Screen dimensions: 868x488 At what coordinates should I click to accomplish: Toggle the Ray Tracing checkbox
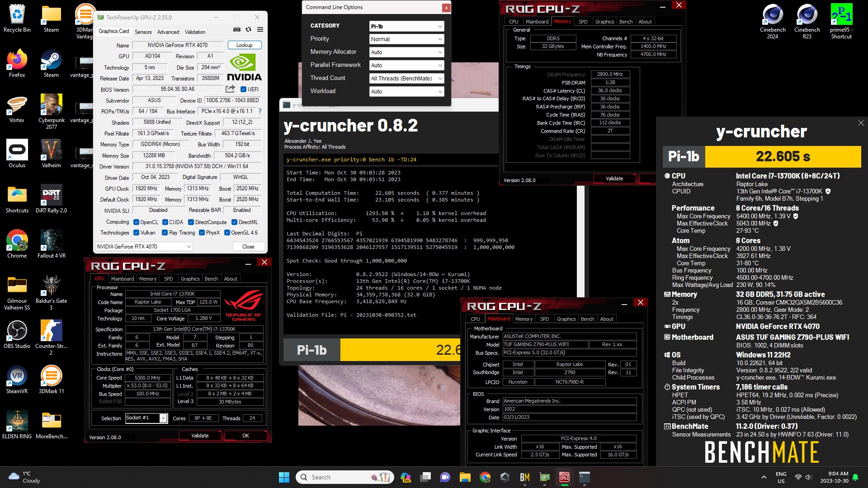click(x=165, y=233)
